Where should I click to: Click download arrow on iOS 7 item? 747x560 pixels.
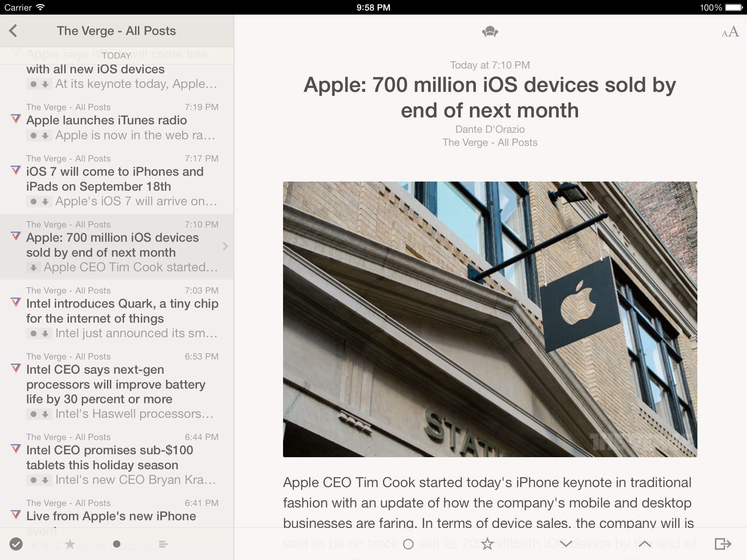(45, 202)
